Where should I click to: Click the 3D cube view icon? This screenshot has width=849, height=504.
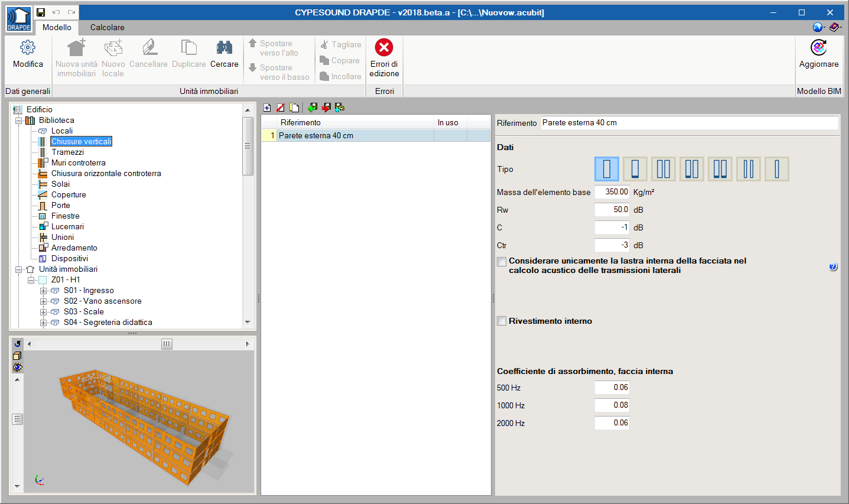pyautogui.click(x=17, y=356)
